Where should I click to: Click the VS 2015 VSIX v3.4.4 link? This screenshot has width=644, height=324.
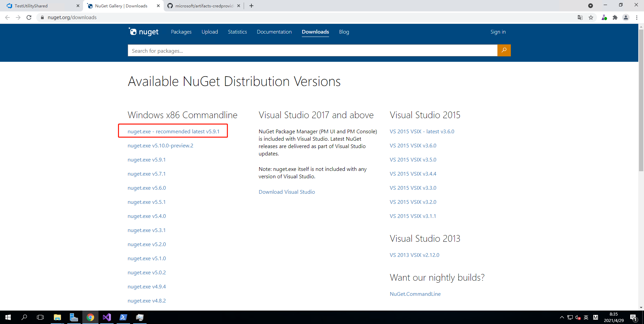click(413, 174)
